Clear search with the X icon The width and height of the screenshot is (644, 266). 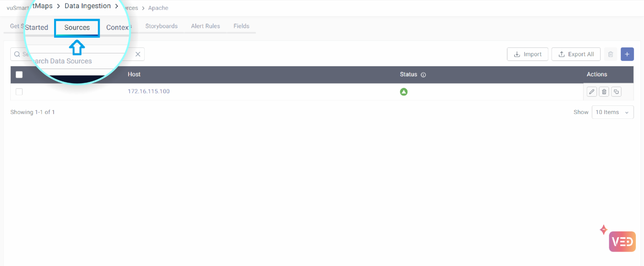pos(138,54)
